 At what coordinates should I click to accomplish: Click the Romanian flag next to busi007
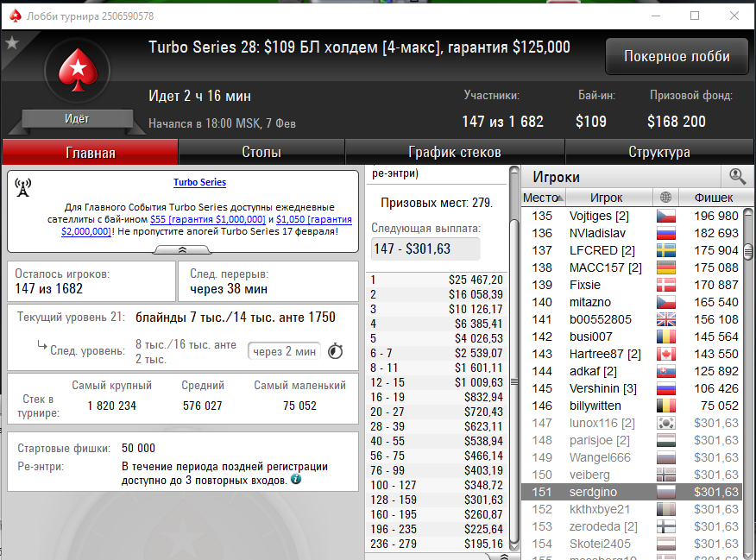tap(666, 337)
